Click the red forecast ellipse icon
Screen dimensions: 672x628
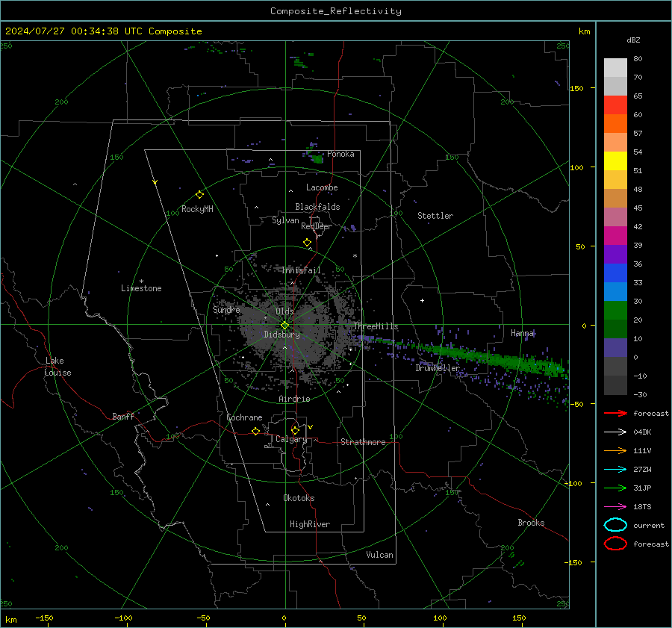(615, 544)
